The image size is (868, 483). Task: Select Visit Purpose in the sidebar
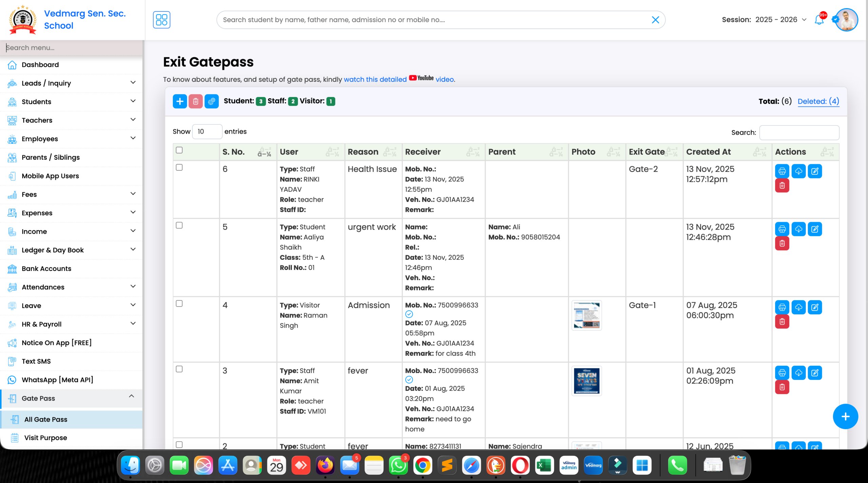(45, 438)
